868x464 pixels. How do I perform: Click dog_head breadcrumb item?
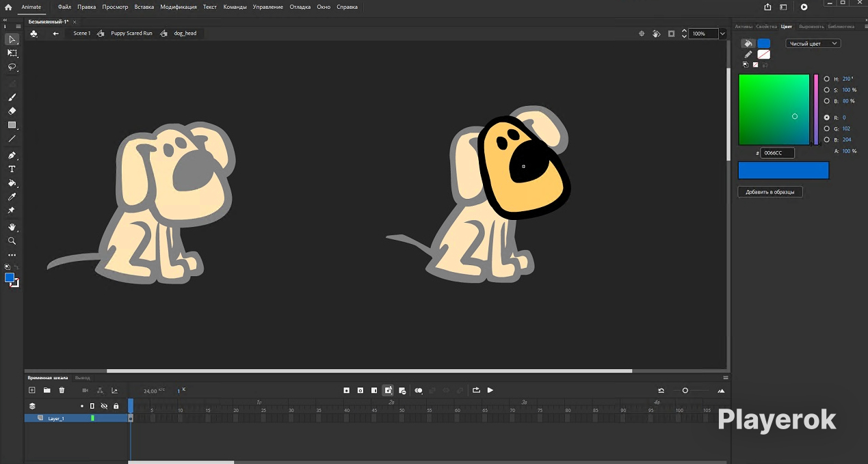[185, 33]
